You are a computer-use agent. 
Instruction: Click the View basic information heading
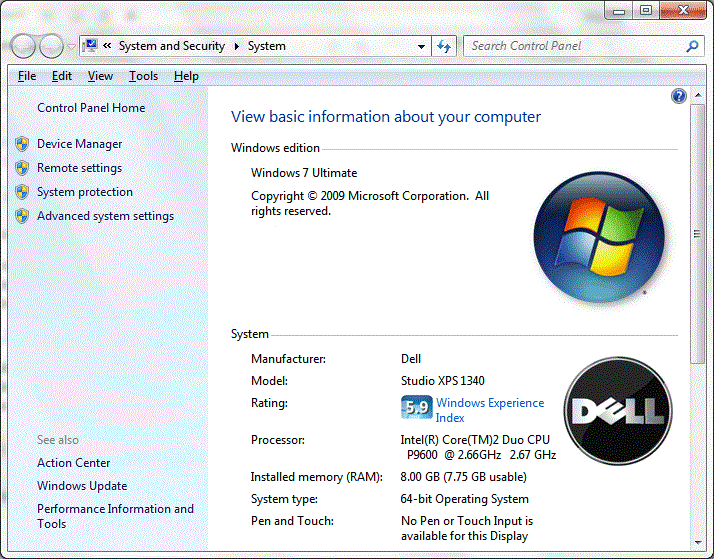(x=386, y=117)
